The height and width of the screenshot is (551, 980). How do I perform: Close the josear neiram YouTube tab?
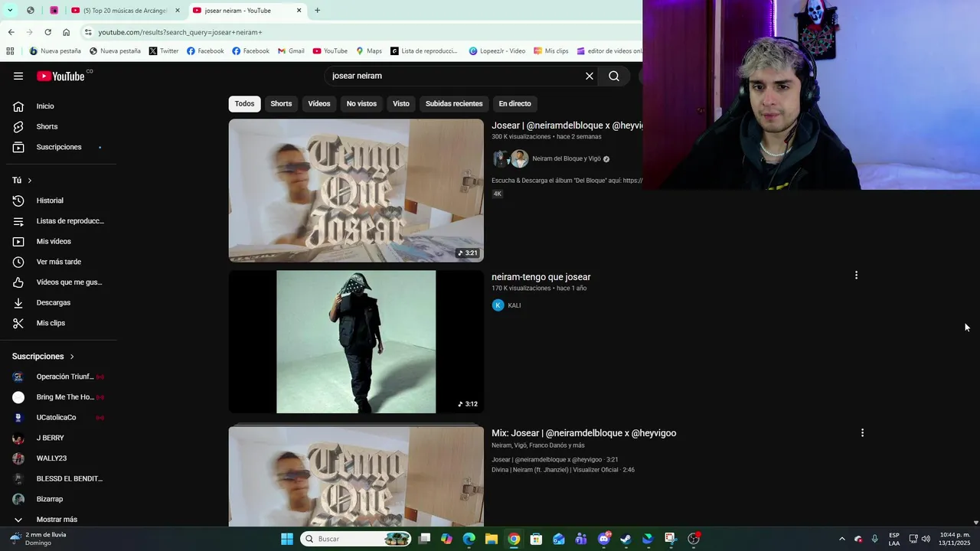pos(299,11)
